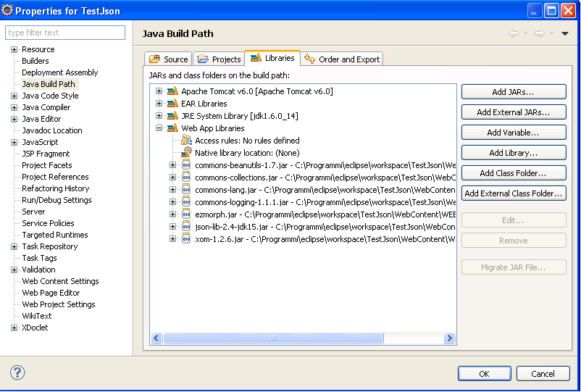
Task: Select Builders in the properties tree
Action: point(35,61)
